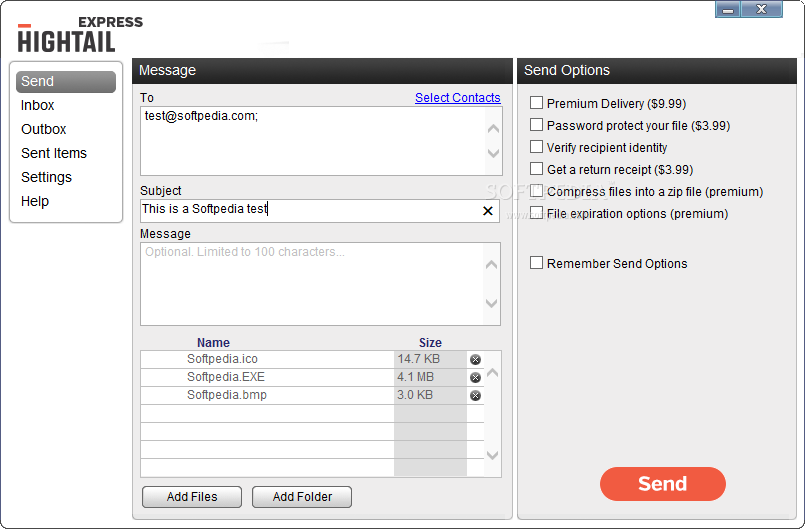
Task: Check Password protect your file option
Action: [x=536, y=125]
